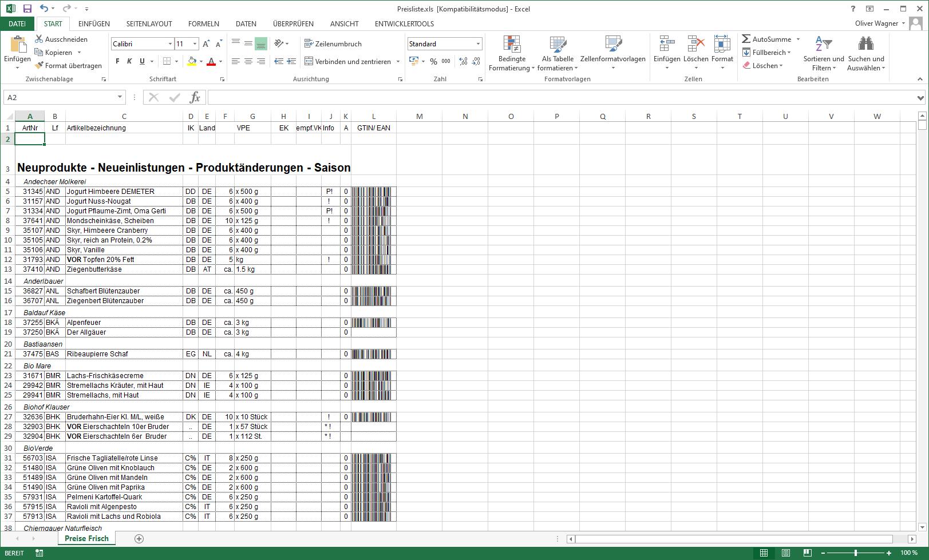
Task: Switch to Seitenlayout view in status bar
Action: 786,553
